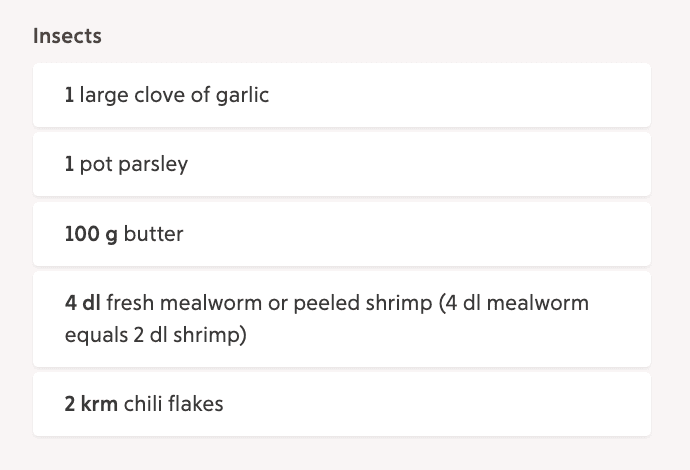
Task: Click the word "butter"
Action: (x=153, y=234)
